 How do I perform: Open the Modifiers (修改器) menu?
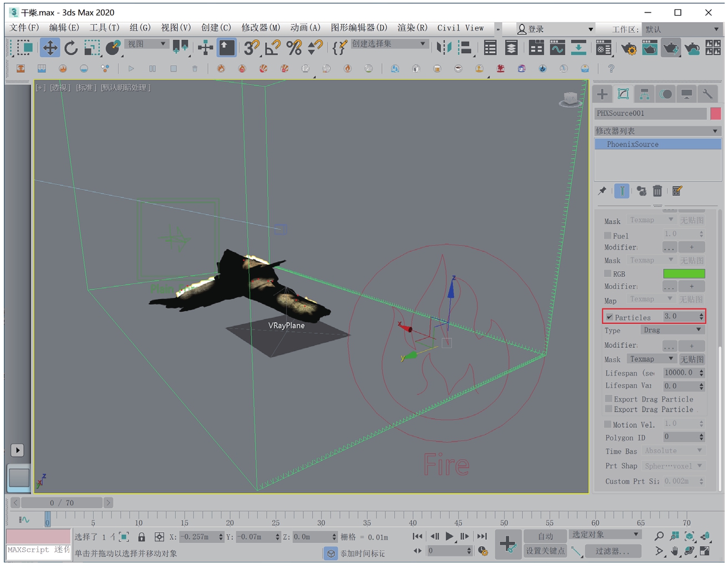[x=261, y=28]
